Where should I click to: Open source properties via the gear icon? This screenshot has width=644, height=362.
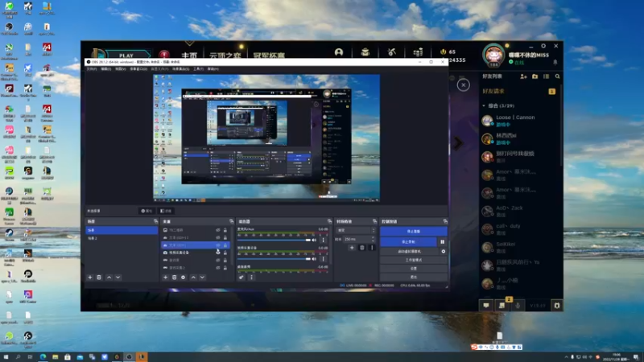(184, 278)
